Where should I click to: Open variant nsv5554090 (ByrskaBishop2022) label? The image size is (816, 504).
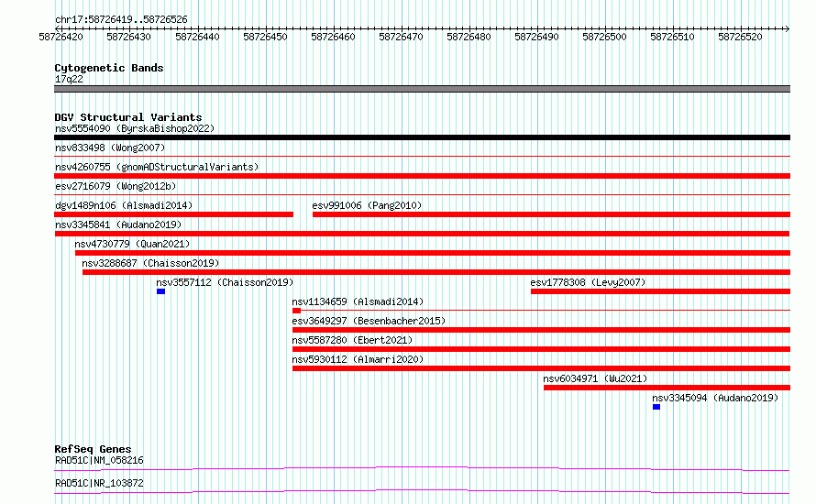(135, 128)
